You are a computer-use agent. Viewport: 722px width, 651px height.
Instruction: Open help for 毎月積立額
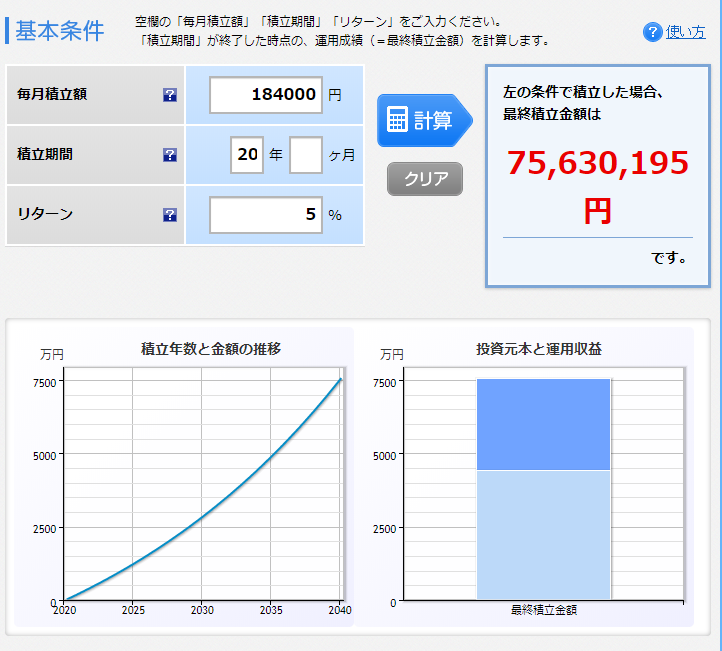170,95
